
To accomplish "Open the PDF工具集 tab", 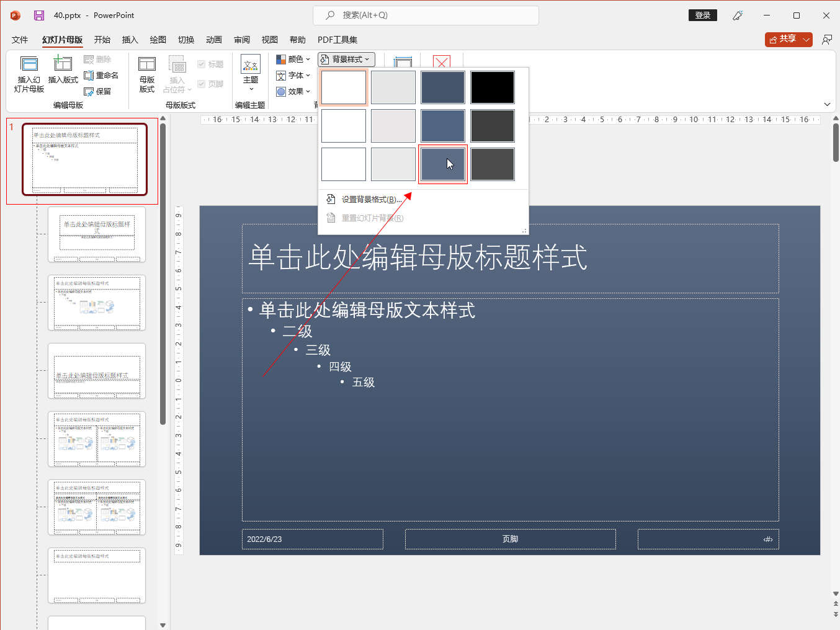I will 337,40.
